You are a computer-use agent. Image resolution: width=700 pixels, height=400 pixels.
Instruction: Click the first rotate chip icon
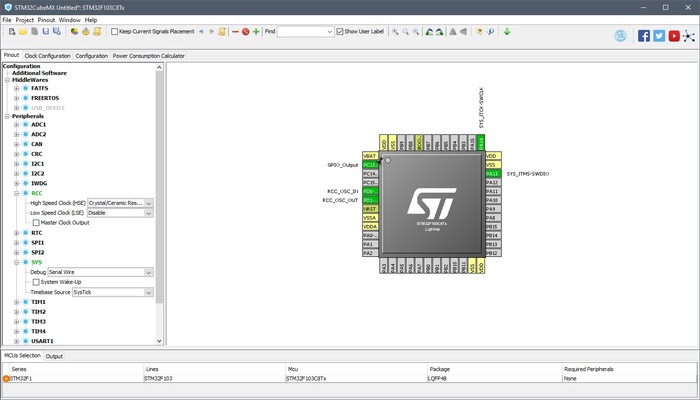click(x=429, y=32)
